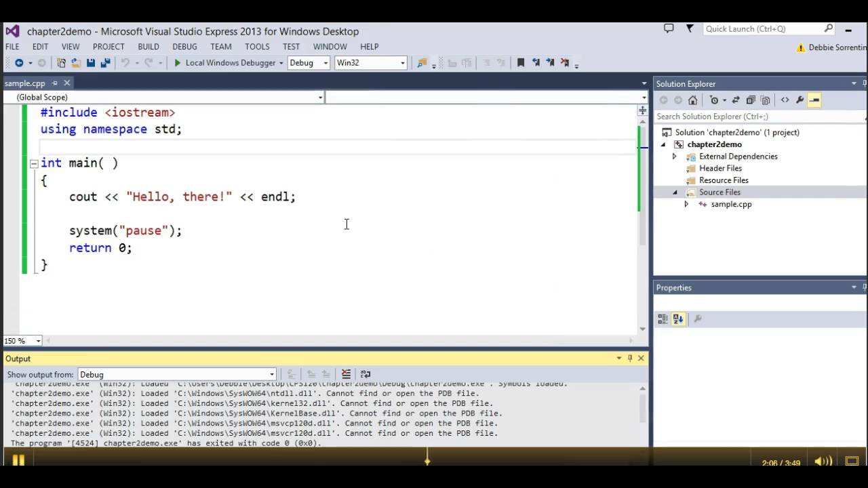868x488 pixels.
Task: Toggle the Preview Selected Items button
Action: [814, 100]
